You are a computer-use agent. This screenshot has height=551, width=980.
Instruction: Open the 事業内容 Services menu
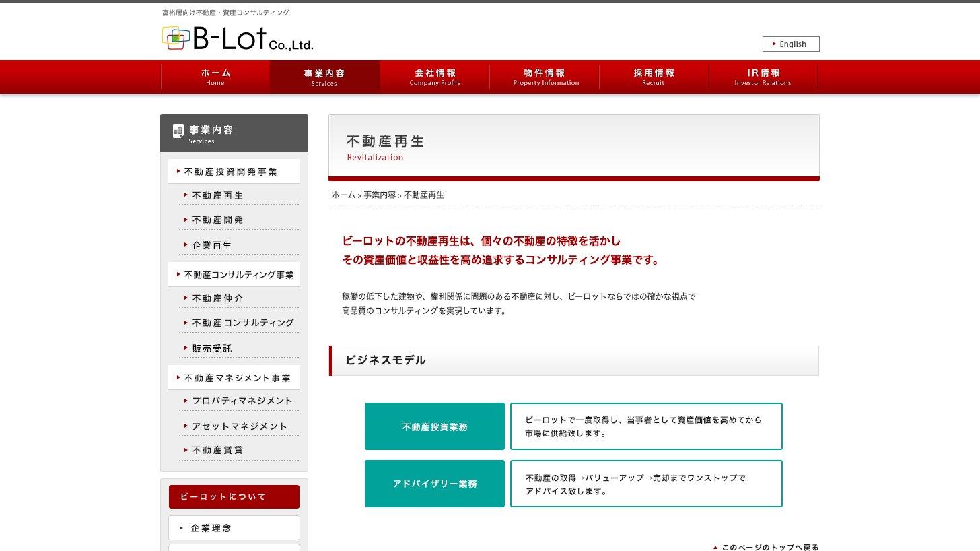tap(324, 77)
